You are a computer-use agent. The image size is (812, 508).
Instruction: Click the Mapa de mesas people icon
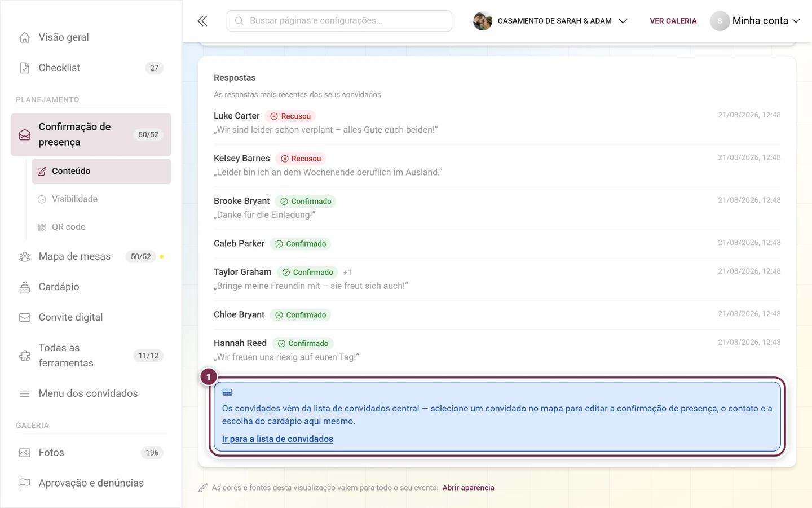[25, 256]
